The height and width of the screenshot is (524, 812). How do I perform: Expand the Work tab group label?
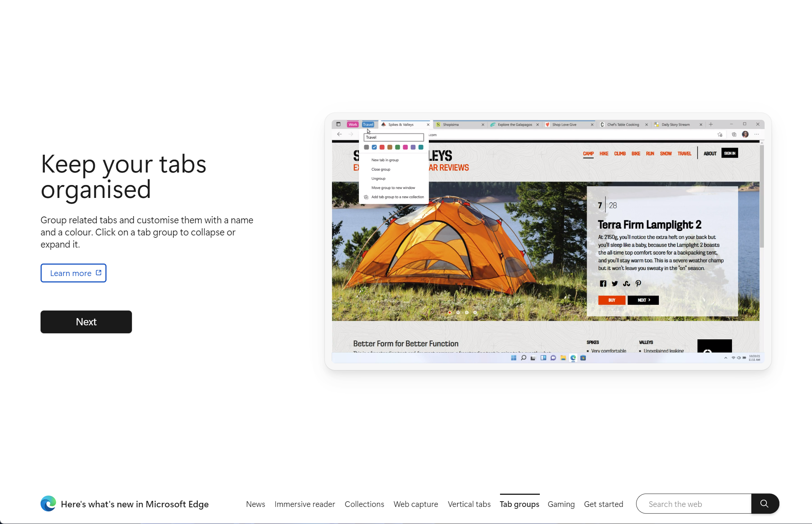tap(353, 124)
